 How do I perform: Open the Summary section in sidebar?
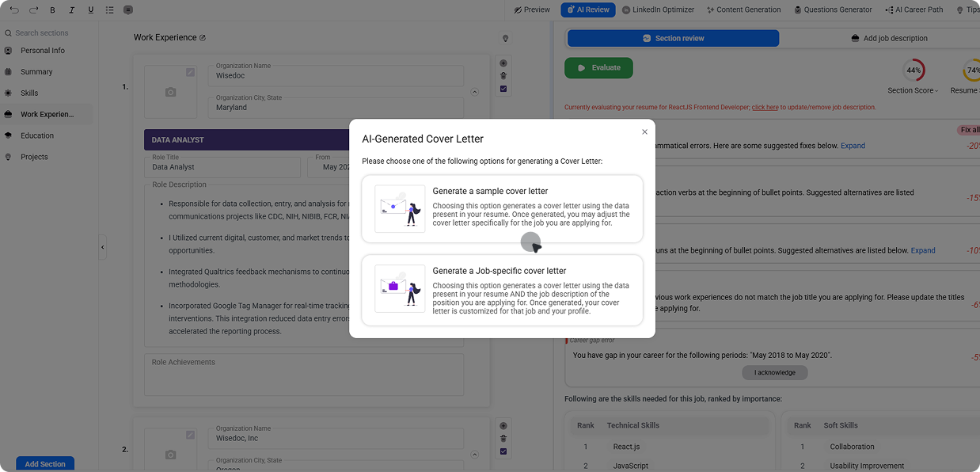coord(36,72)
